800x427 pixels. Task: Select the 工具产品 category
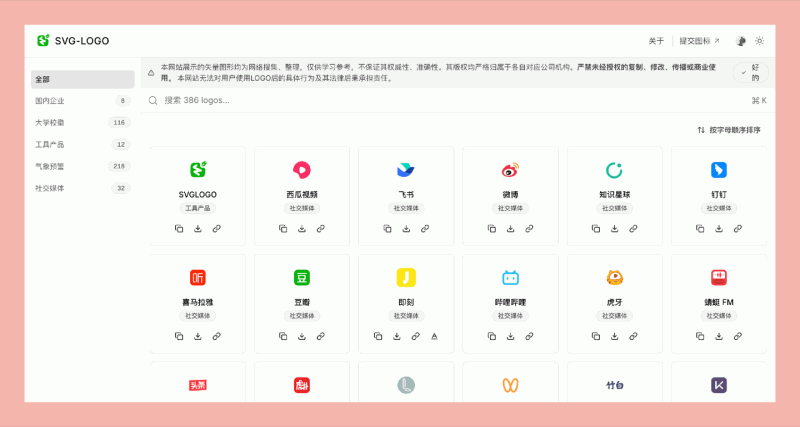(83, 144)
